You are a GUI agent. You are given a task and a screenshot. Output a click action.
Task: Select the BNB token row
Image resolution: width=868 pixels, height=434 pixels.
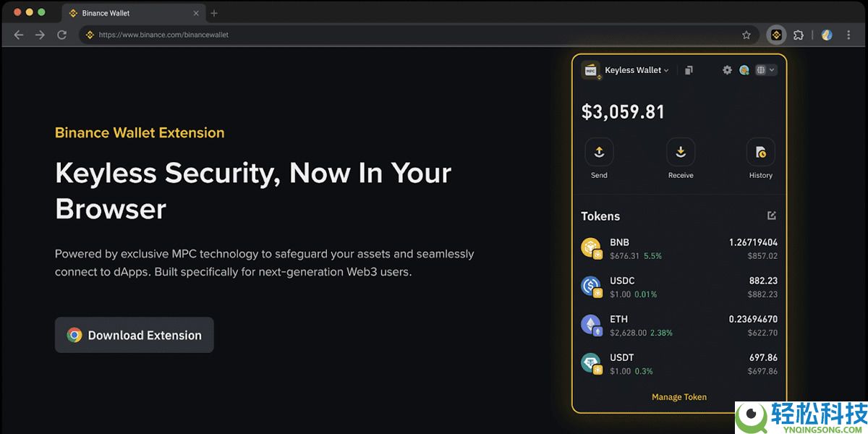(679, 248)
